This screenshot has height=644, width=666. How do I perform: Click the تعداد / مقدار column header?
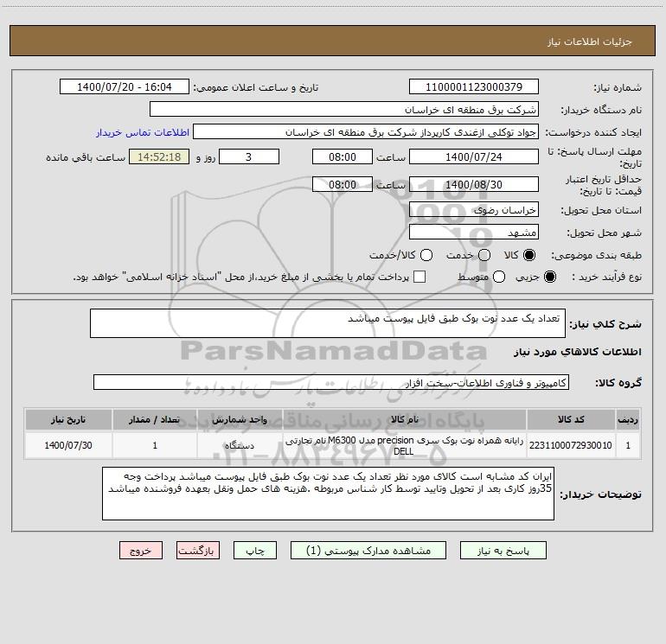click(155, 419)
